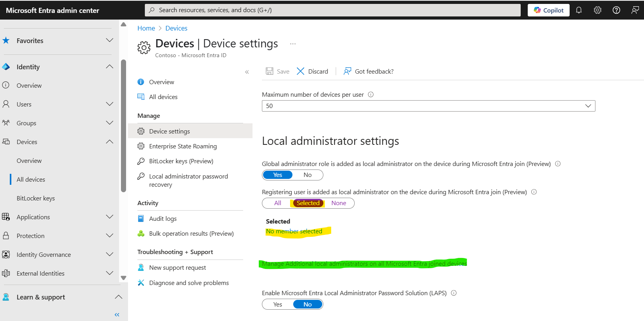
Task: Open Copilot from the header
Action: (x=548, y=10)
